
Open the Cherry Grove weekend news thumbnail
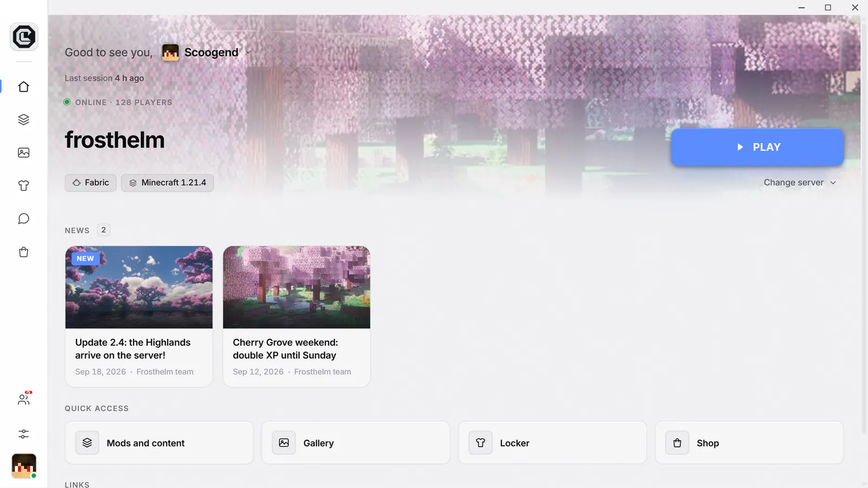297,287
